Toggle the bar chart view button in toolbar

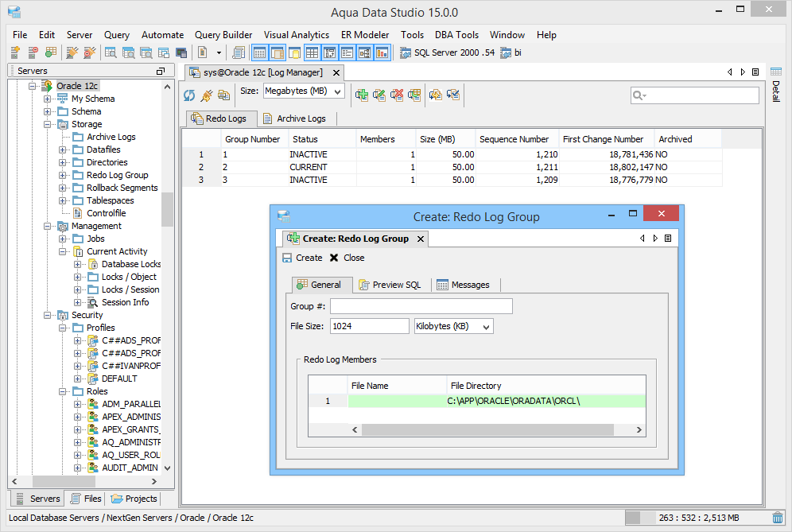coord(382,52)
